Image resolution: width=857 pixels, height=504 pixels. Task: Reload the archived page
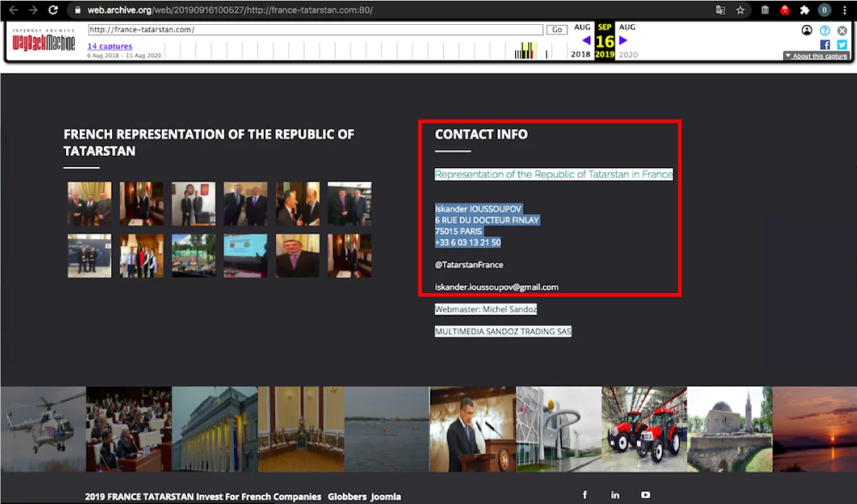pos(53,9)
